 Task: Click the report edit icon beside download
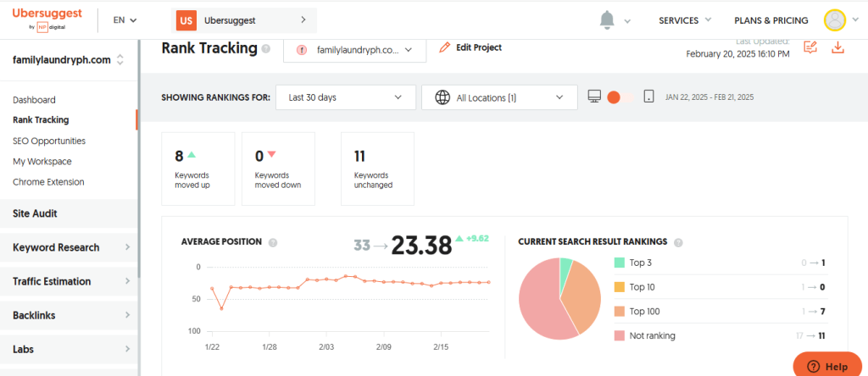tap(810, 47)
